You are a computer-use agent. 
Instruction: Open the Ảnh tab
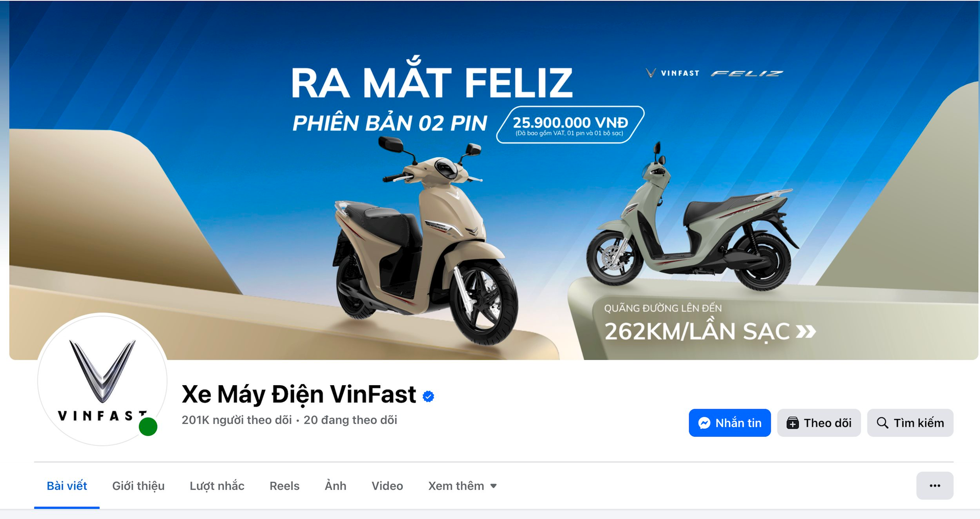tap(335, 486)
